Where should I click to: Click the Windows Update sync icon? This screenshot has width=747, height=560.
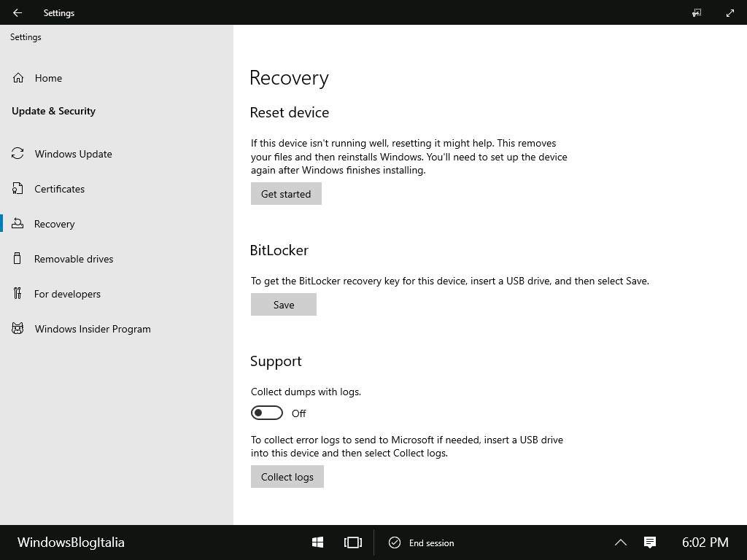tap(18, 153)
